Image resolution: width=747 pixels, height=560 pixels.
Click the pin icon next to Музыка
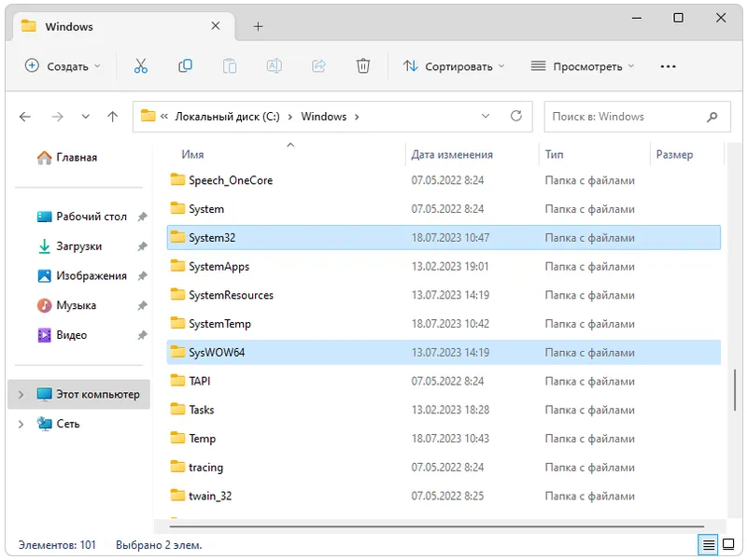[x=142, y=306]
